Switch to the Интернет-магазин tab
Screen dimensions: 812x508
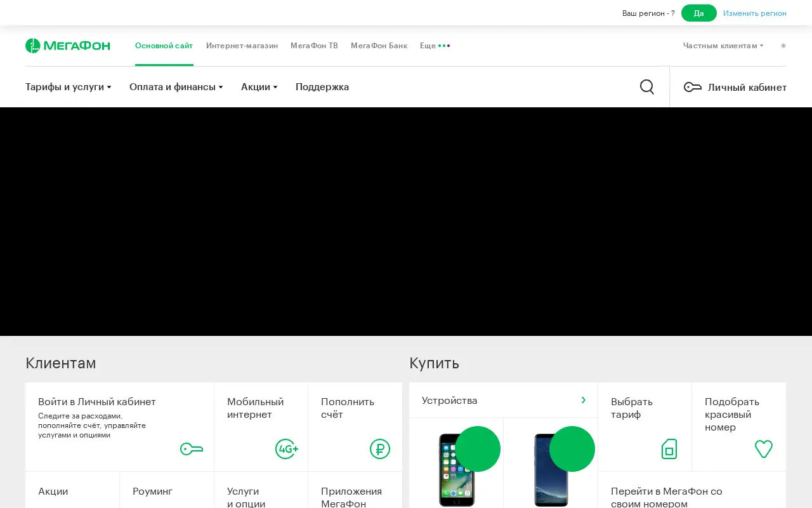(242, 46)
